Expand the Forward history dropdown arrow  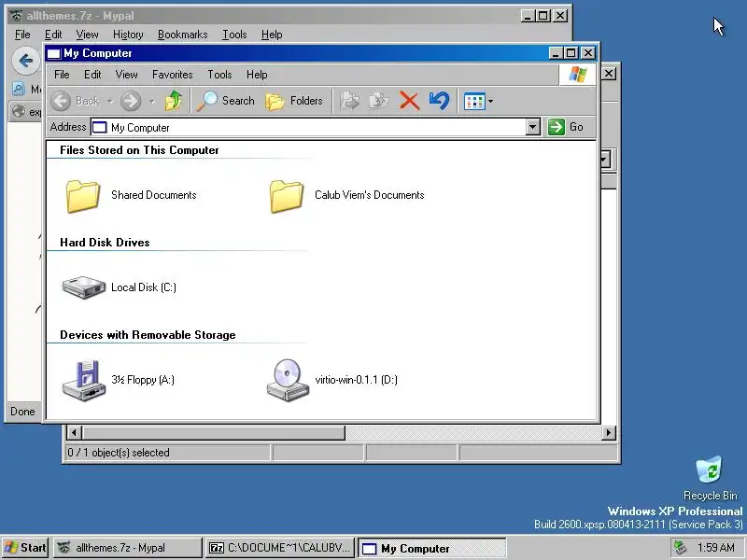151,101
